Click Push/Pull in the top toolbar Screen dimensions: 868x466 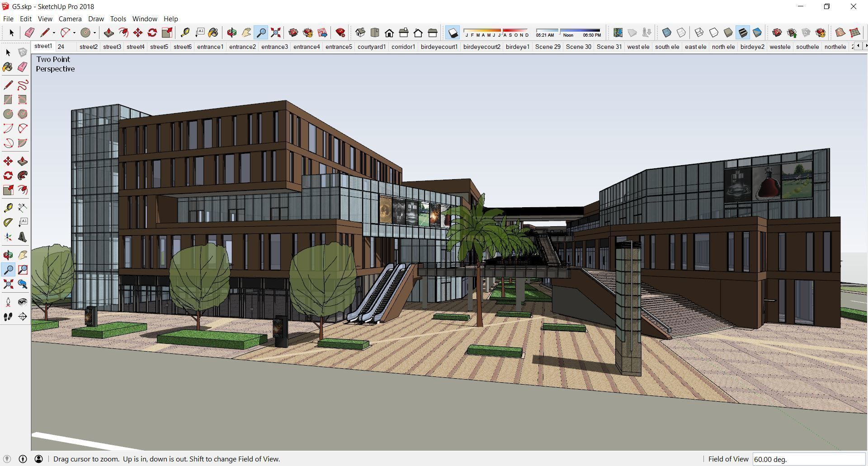pyautogui.click(x=108, y=33)
